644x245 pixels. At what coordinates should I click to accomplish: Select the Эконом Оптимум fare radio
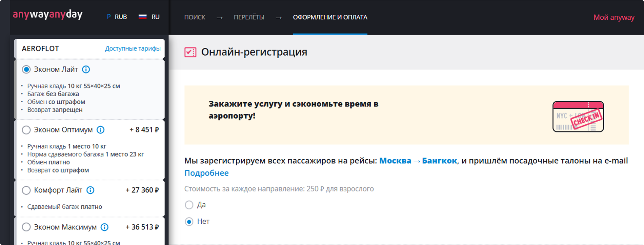(26, 130)
